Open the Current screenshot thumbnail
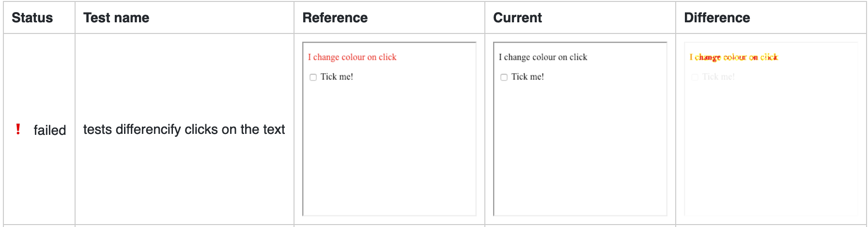Viewport: 868px width, 227px height. pyautogui.click(x=580, y=146)
